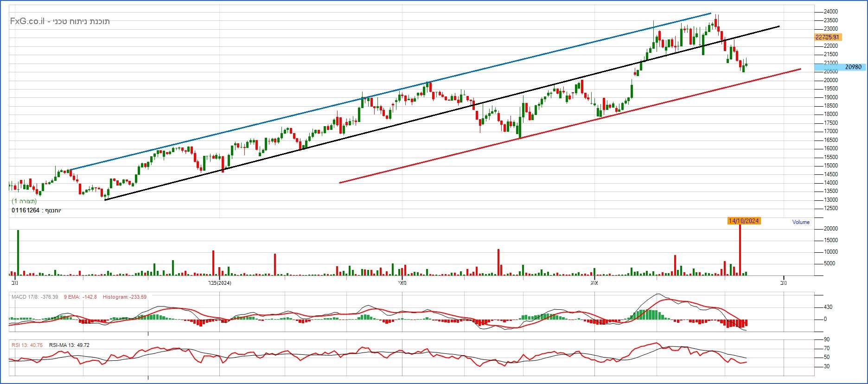Click the מאי time axis label

click(402, 283)
